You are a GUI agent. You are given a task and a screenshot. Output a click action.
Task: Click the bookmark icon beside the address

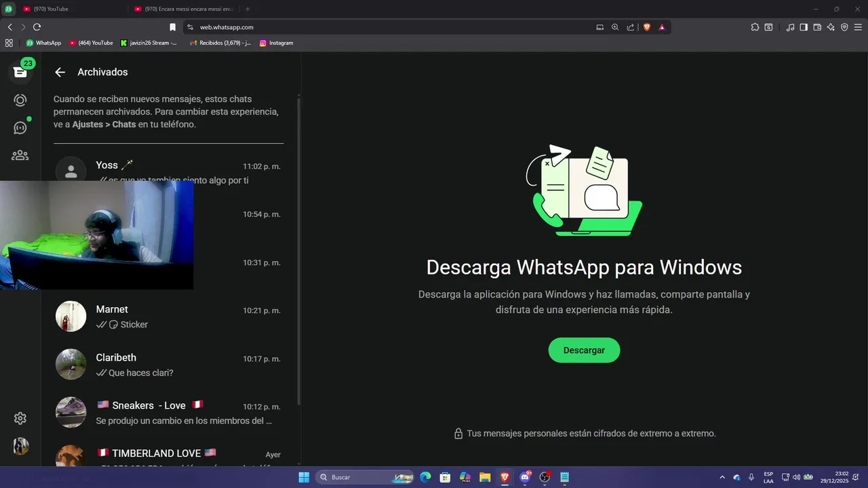click(x=172, y=27)
